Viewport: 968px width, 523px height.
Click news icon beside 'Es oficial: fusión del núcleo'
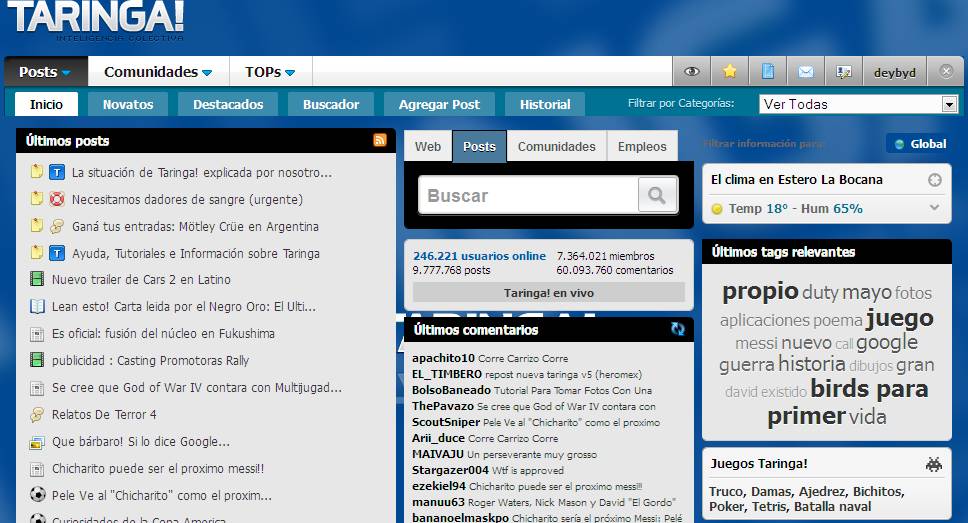pyautogui.click(x=37, y=334)
